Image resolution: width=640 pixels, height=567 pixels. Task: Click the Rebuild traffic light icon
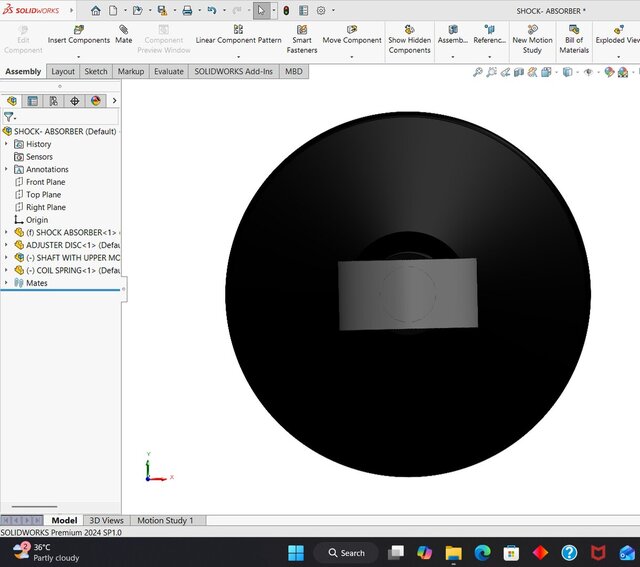[x=286, y=11]
